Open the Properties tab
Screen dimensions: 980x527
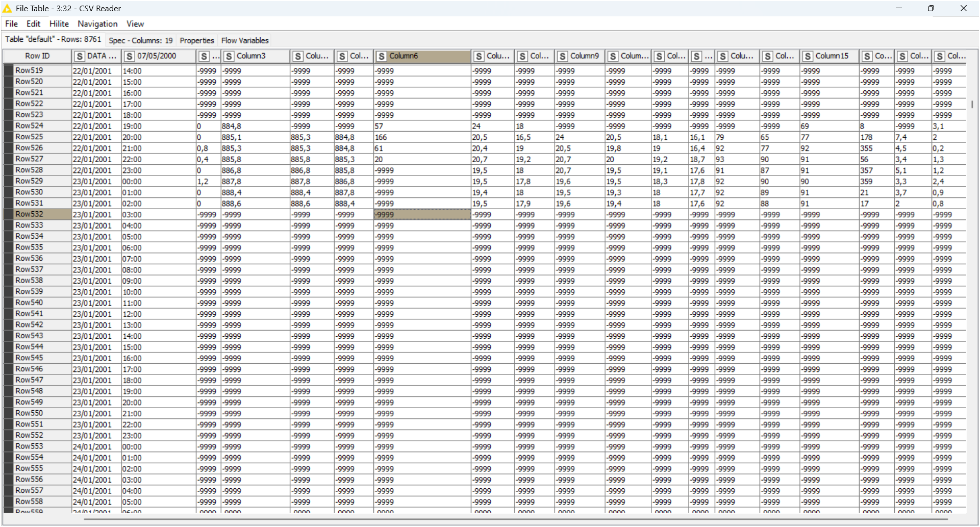pos(197,40)
